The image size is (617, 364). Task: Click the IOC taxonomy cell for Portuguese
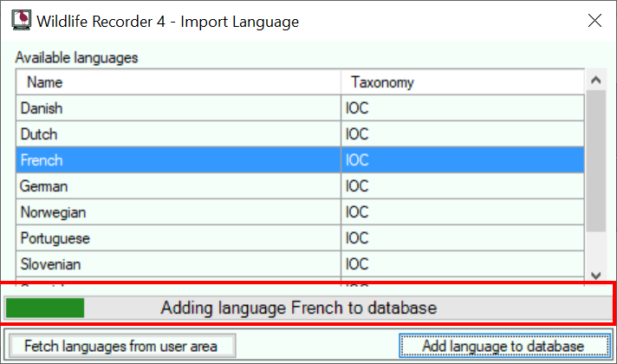pyautogui.click(x=463, y=237)
